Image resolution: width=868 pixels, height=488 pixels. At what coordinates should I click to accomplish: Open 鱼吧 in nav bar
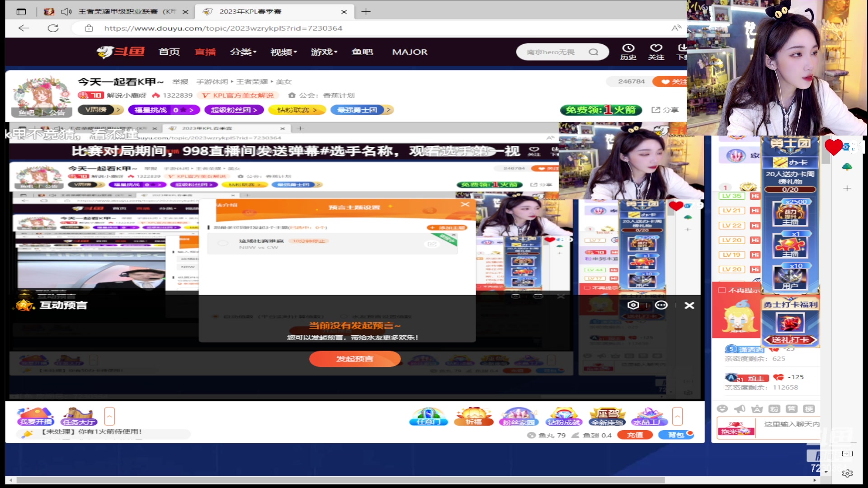362,52
